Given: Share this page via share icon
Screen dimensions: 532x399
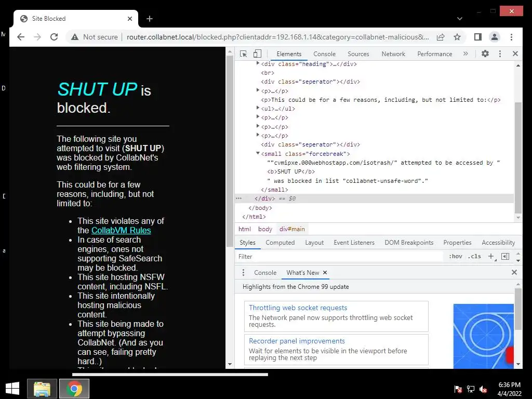Looking at the screenshot, I should click(x=441, y=37).
